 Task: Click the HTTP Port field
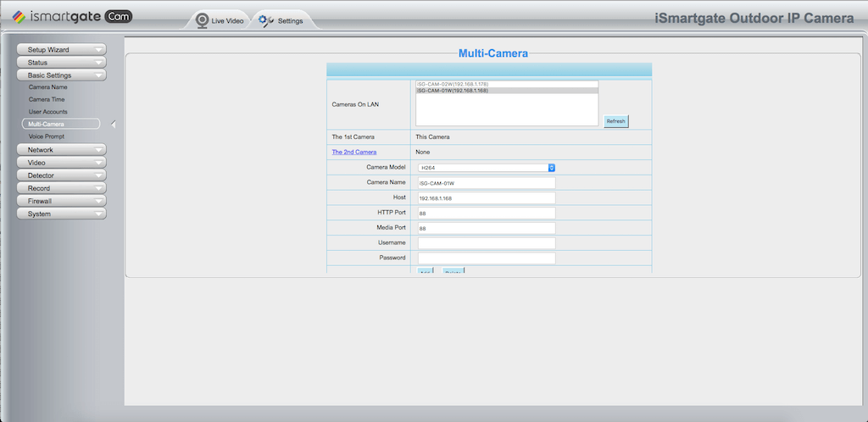pyautogui.click(x=487, y=213)
